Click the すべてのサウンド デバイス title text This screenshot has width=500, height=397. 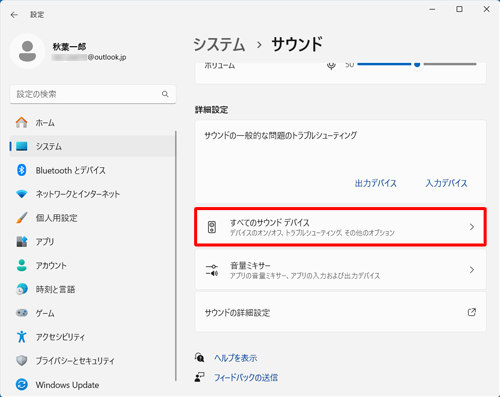coord(270,222)
